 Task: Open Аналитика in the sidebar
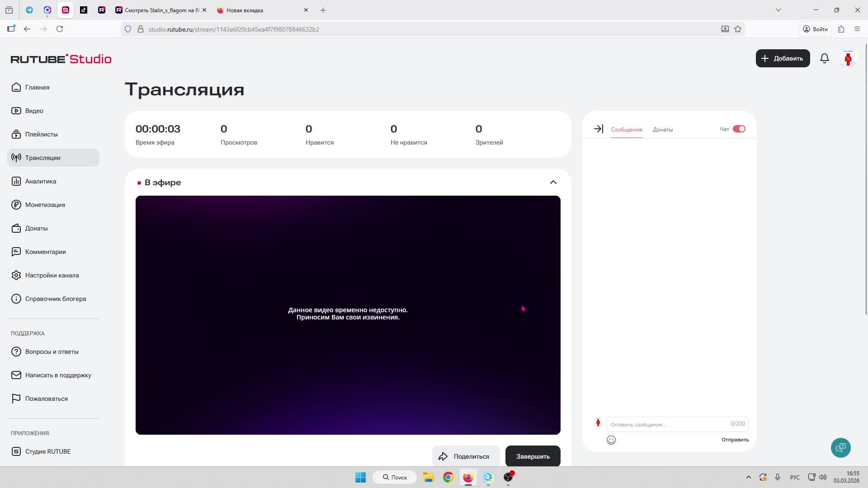coord(41,181)
